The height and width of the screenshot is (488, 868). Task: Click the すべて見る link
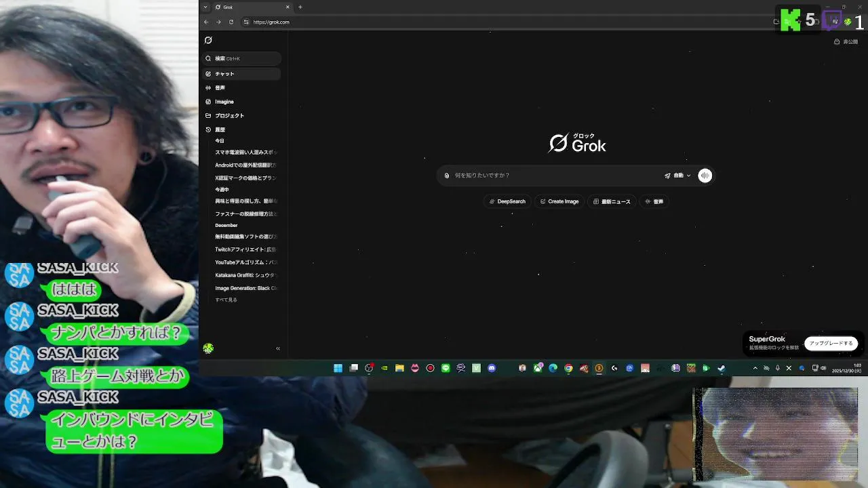click(x=226, y=300)
